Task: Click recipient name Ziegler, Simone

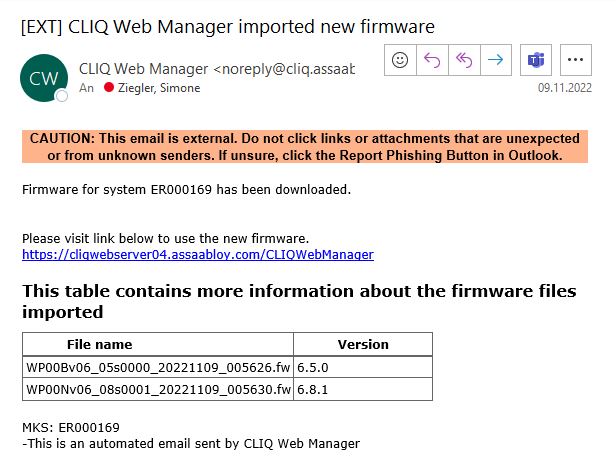Action: coord(159,88)
